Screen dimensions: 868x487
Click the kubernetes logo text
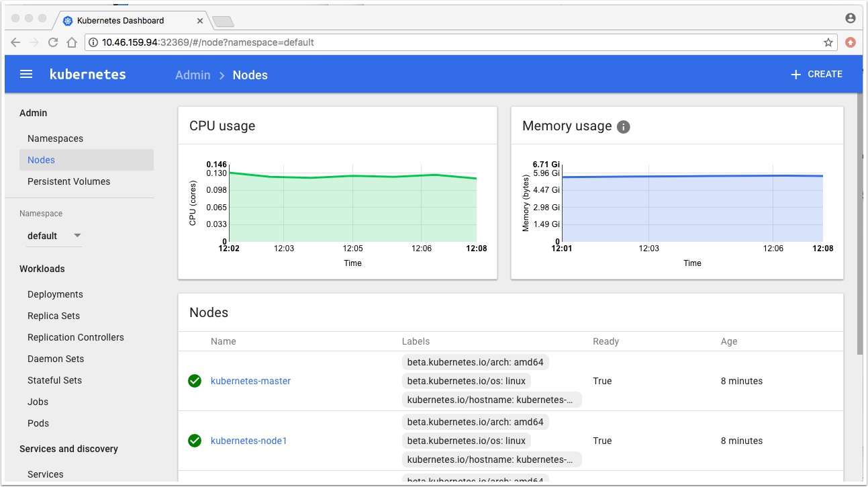coord(88,75)
